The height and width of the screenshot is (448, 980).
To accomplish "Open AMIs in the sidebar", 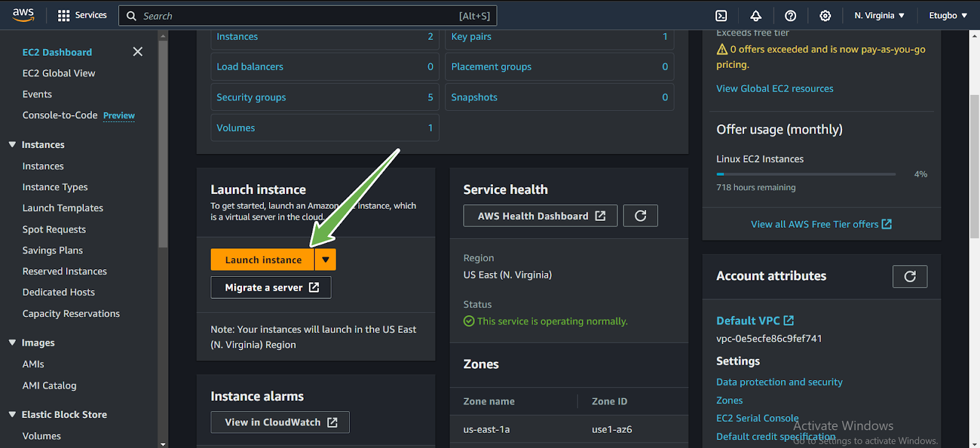I will coord(33,364).
